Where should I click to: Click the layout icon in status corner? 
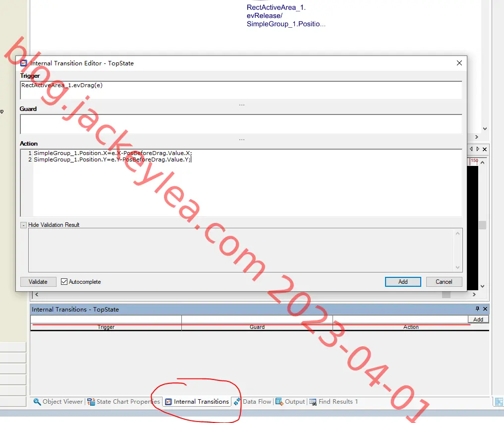(x=499, y=402)
